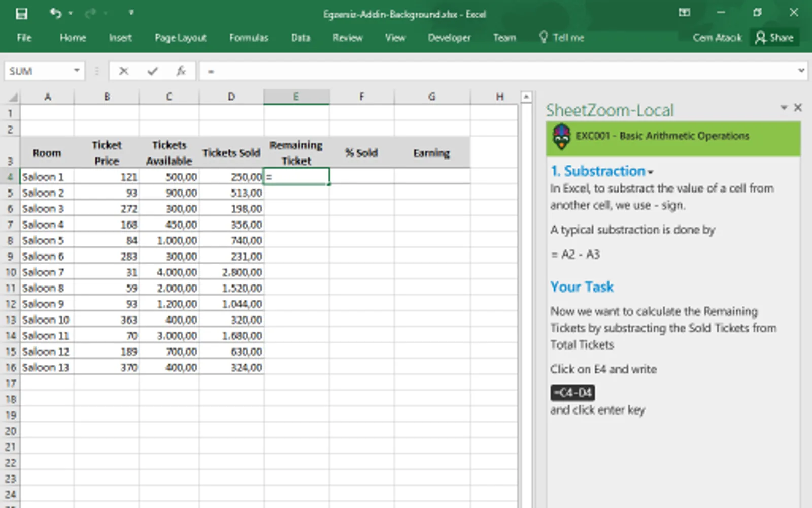Open the Page Layout tab
The image size is (812, 508).
click(181, 38)
